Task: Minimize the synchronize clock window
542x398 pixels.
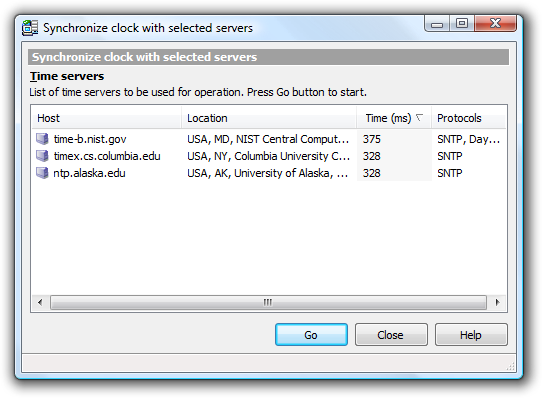Action: (437, 24)
